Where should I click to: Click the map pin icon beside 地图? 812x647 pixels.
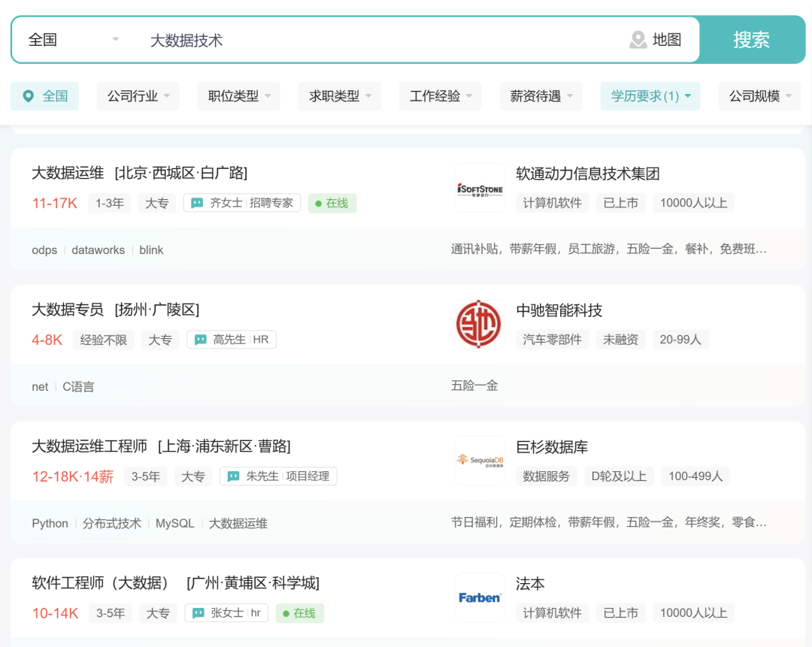[x=638, y=40]
